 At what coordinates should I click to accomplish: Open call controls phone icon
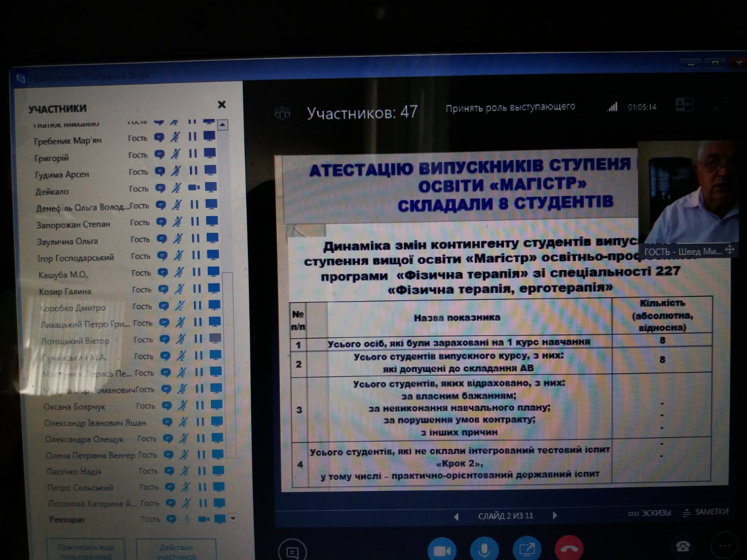click(683, 546)
